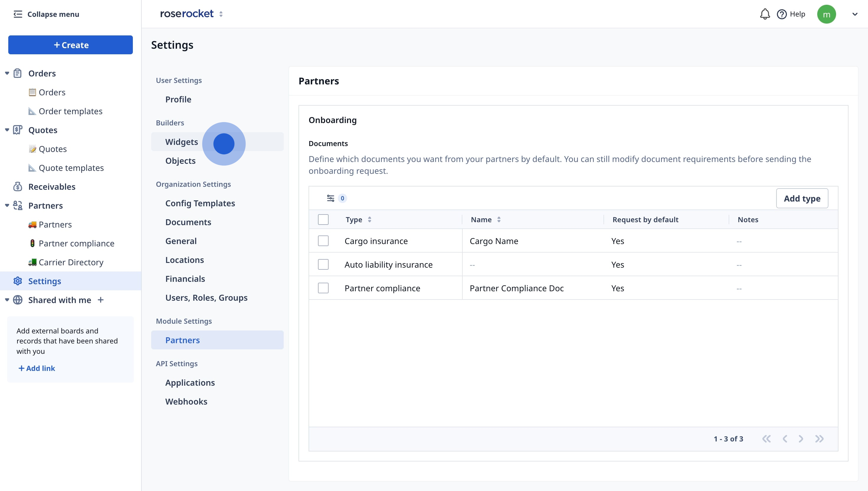Open the Config Templates settings page
The image size is (868, 491).
click(x=200, y=203)
